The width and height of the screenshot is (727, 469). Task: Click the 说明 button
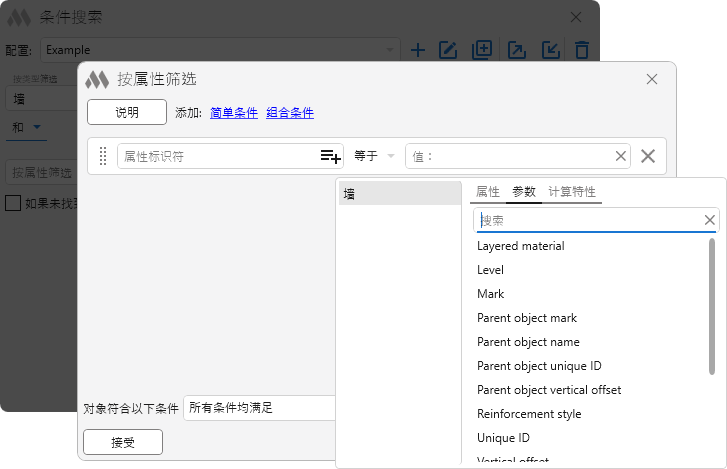point(127,113)
